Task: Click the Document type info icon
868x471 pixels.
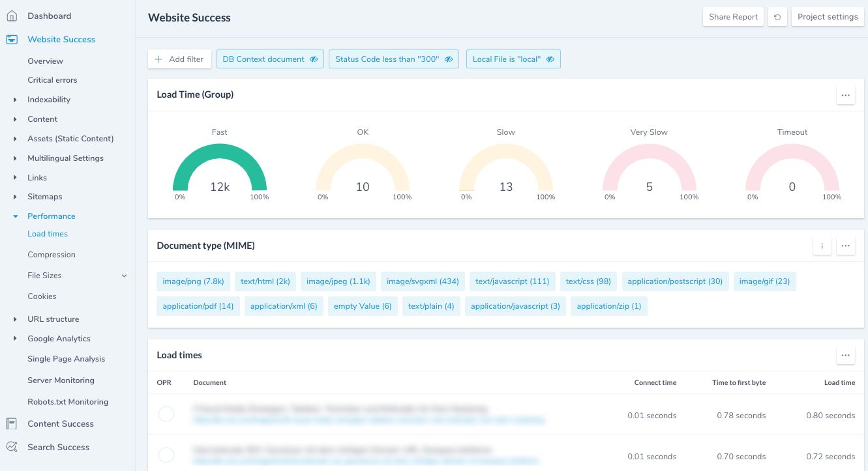Action: (822, 246)
